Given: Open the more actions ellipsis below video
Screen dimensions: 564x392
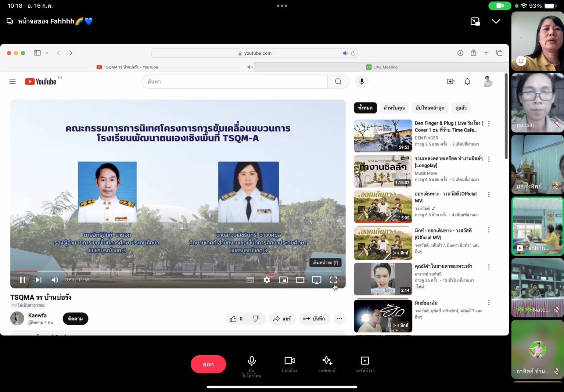Looking at the screenshot, I should tap(339, 319).
